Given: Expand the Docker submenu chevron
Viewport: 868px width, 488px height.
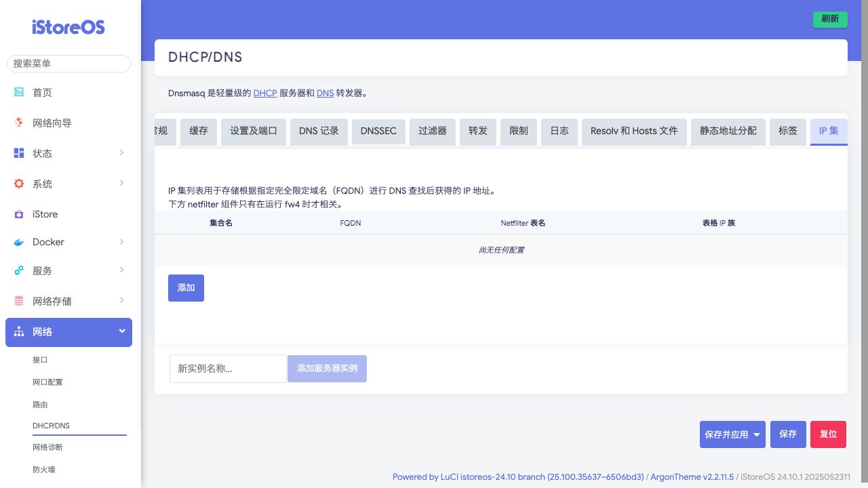Looking at the screenshot, I should pyautogui.click(x=122, y=242).
